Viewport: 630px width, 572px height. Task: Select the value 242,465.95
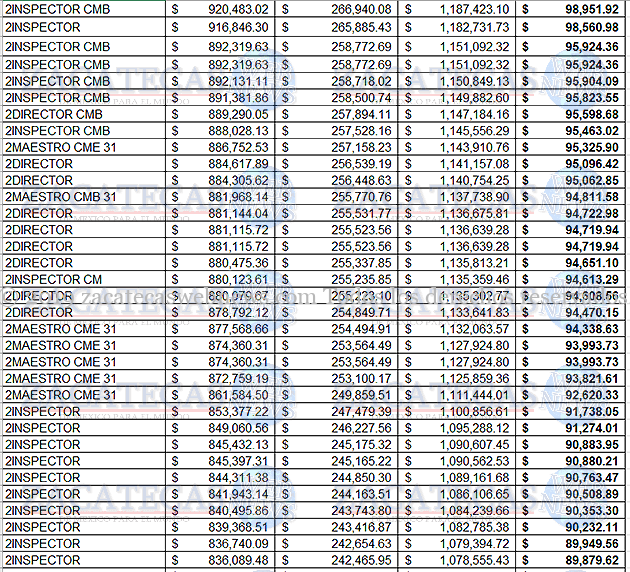click(361, 560)
